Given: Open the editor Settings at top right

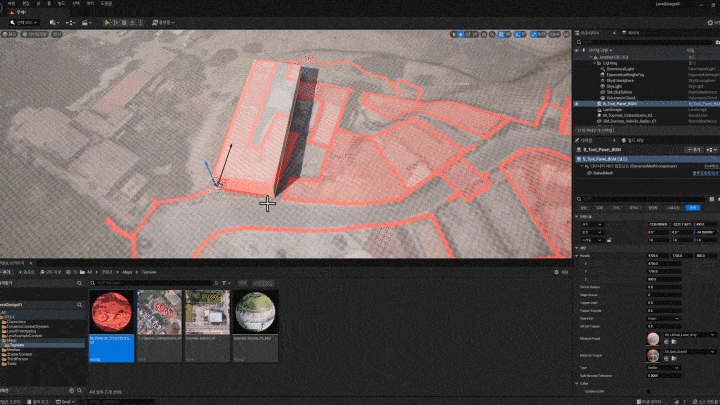Looking at the screenshot, I should click(x=710, y=22).
